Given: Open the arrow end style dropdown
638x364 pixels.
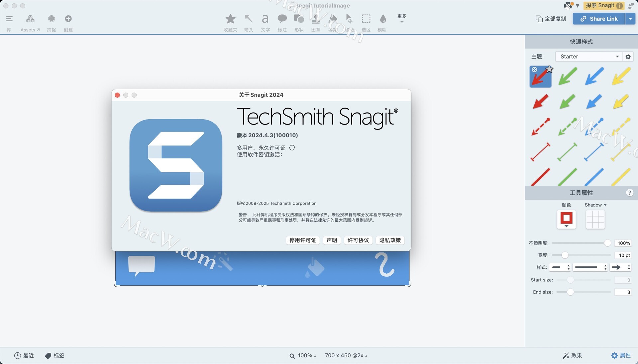Looking at the screenshot, I should (x=620, y=267).
